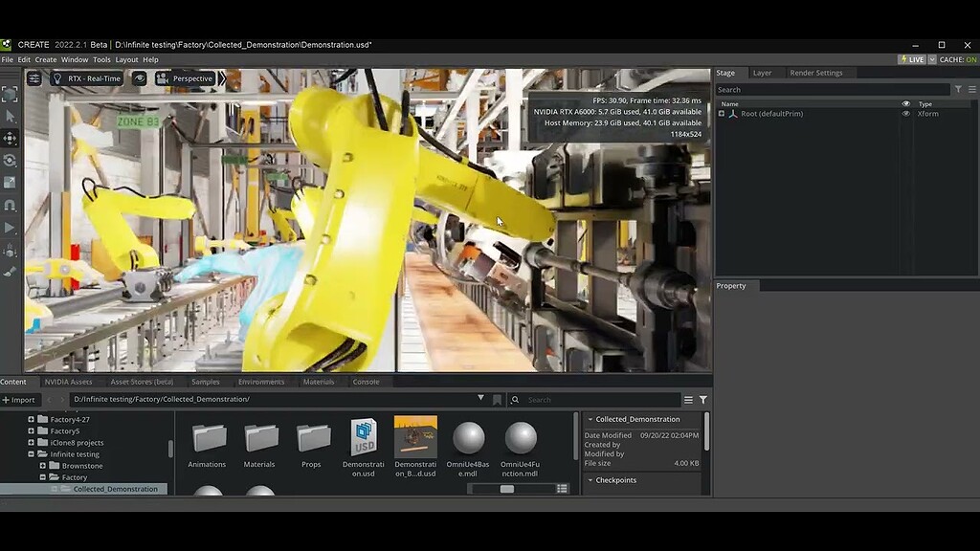This screenshot has width=980, height=551.
Task: Collapse the Infinite testing folder
Action: point(32,454)
